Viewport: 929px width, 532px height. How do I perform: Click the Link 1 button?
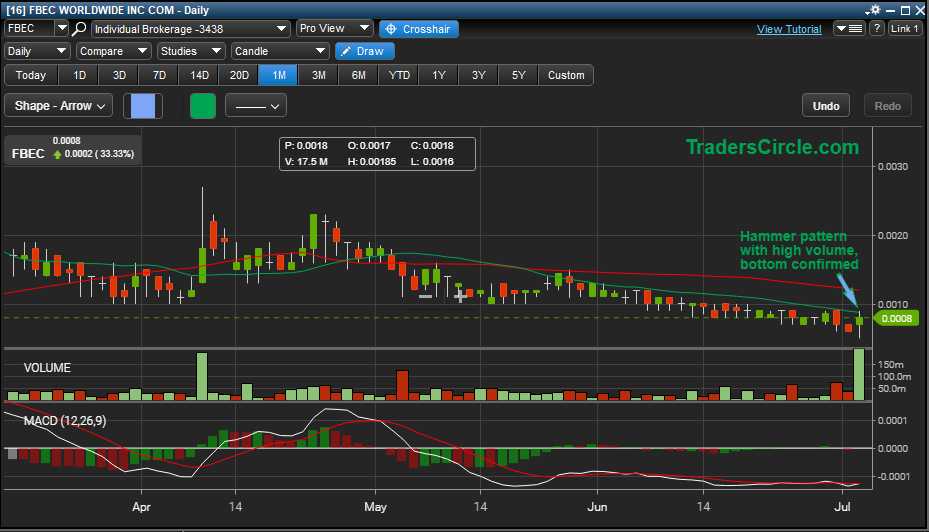coord(905,28)
